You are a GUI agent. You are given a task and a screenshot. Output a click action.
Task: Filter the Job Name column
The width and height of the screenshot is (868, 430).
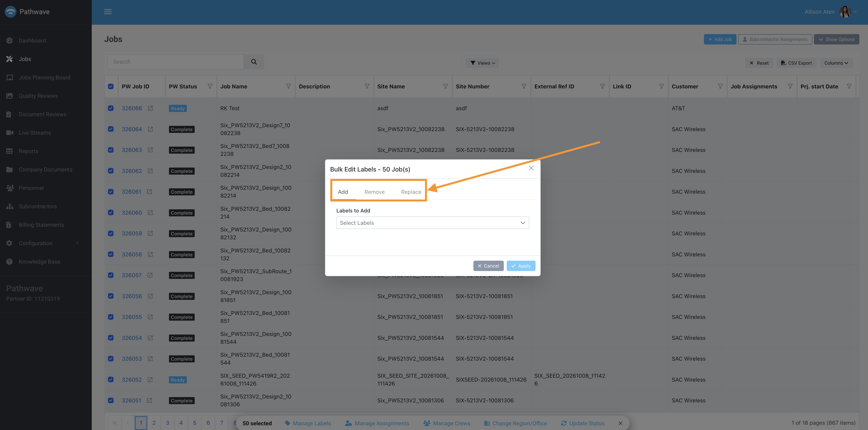point(288,86)
